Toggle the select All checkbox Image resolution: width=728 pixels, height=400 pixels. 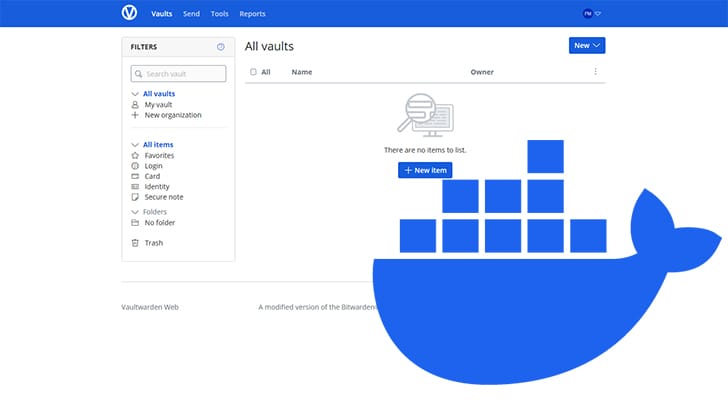click(253, 72)
